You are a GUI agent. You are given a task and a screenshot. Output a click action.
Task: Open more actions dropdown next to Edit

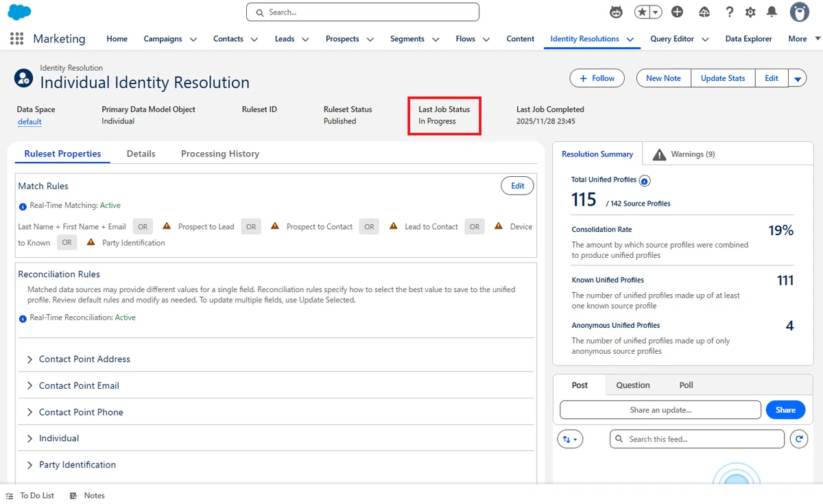[x=798, y=78]
